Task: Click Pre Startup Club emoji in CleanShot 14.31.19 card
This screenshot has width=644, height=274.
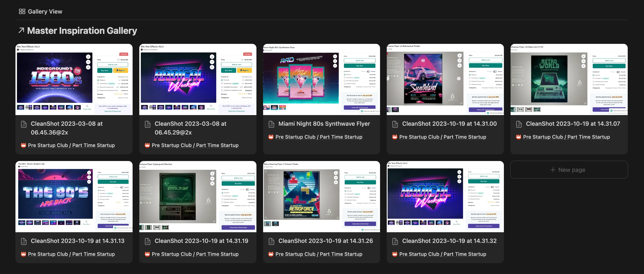Action: point(147,254)
